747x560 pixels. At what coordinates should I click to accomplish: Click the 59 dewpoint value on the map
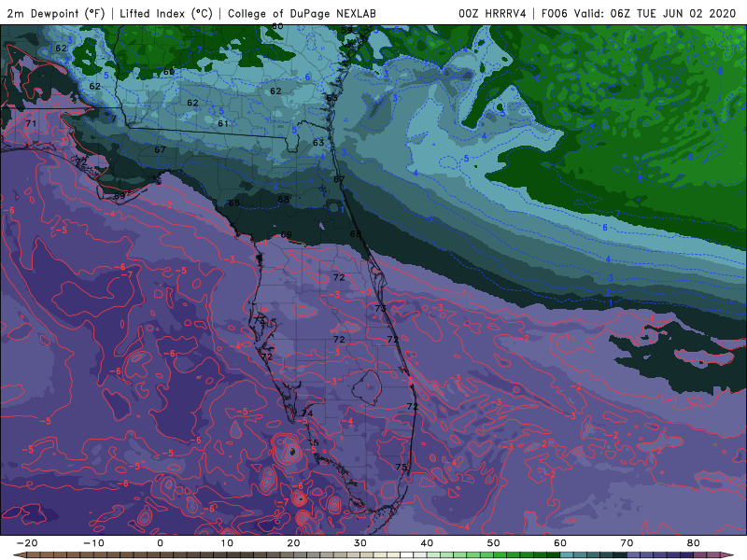click(x=346, y=30)
